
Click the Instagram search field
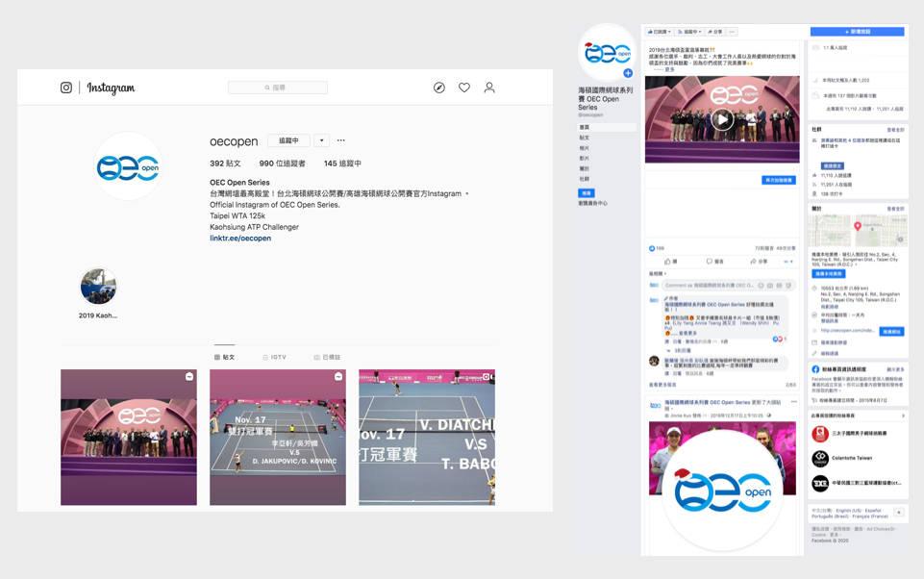[x=278, y=88]
